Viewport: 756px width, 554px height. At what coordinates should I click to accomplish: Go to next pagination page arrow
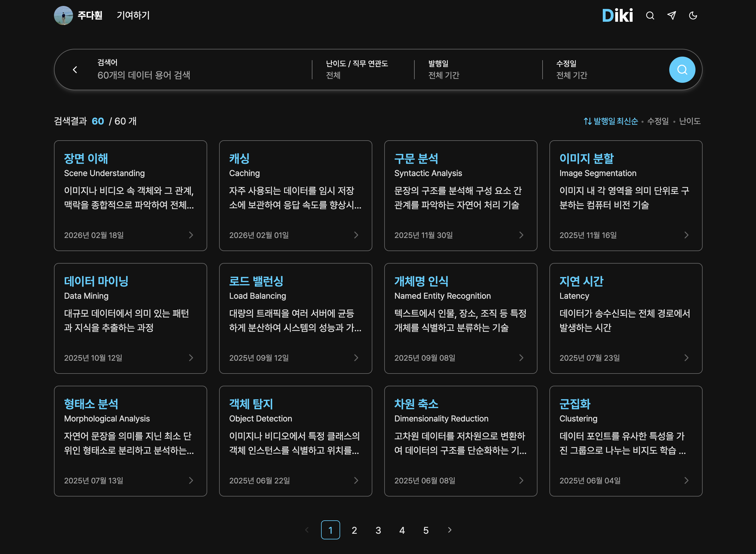(450, 530)
